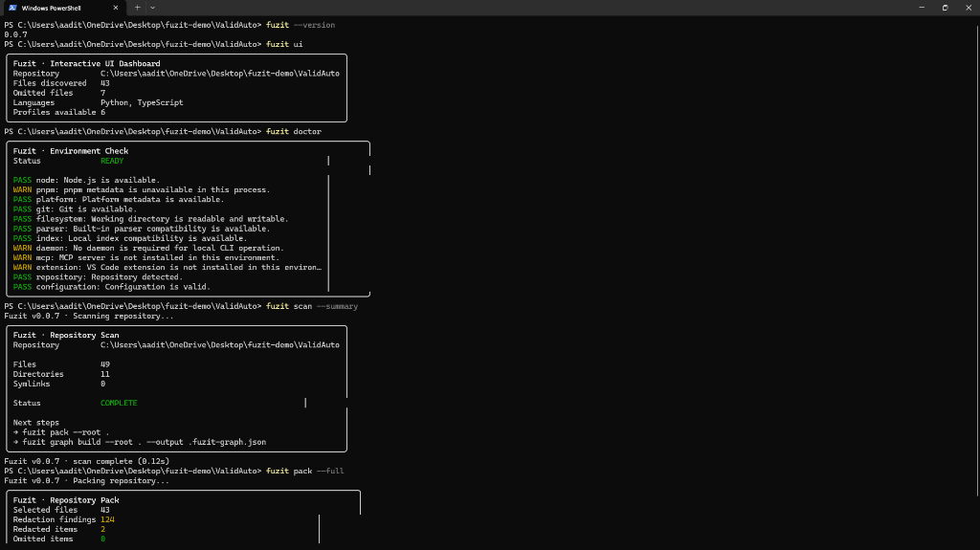The image size is (980, 550).
Task: Click the 'Redacted items' row
Action: tap(59, 529)
